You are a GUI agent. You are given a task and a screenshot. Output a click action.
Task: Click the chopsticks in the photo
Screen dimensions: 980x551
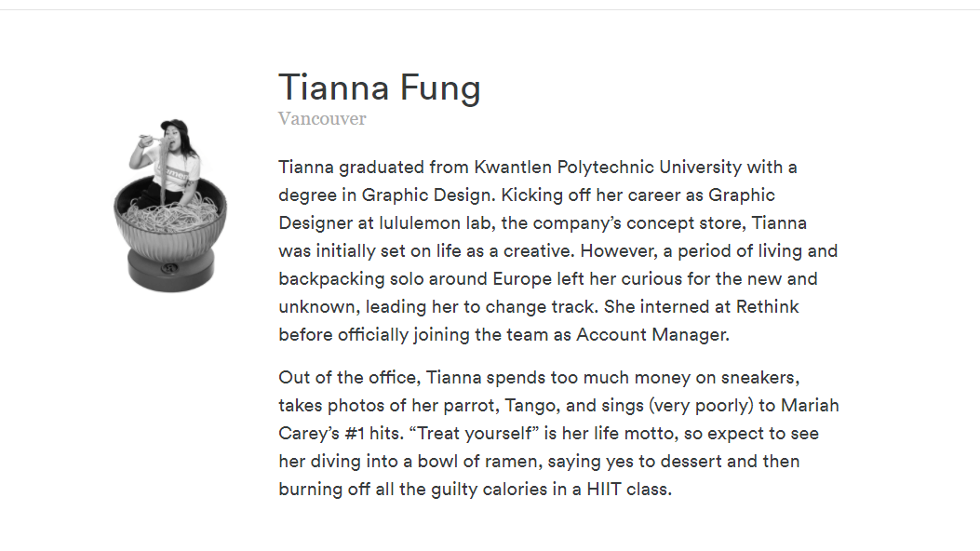coord(152,138)
